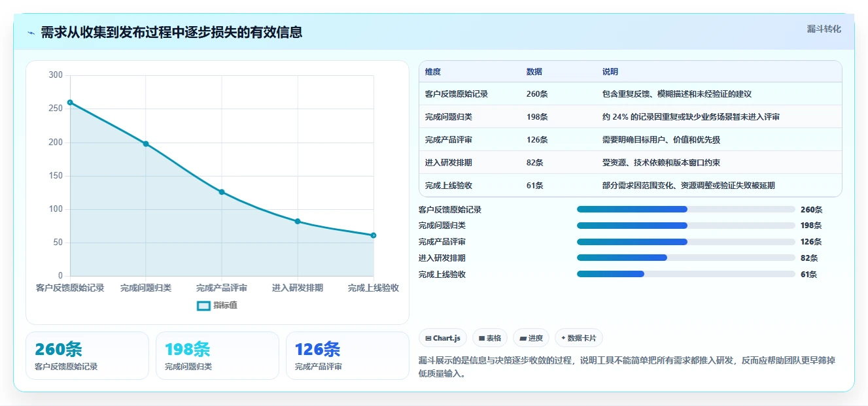Click the lightning icon beside the title

(31, 33)
